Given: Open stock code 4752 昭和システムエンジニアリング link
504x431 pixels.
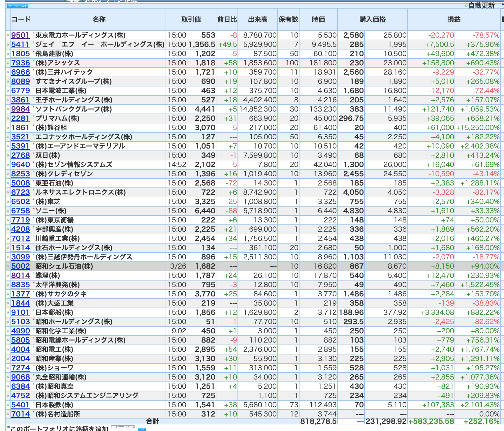Looking at the screenshot, I should [20, 396].
